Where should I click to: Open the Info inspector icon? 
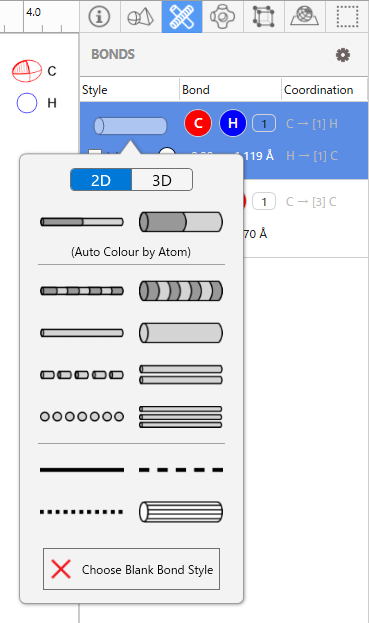pyautogui.click(x=99, y=17)
